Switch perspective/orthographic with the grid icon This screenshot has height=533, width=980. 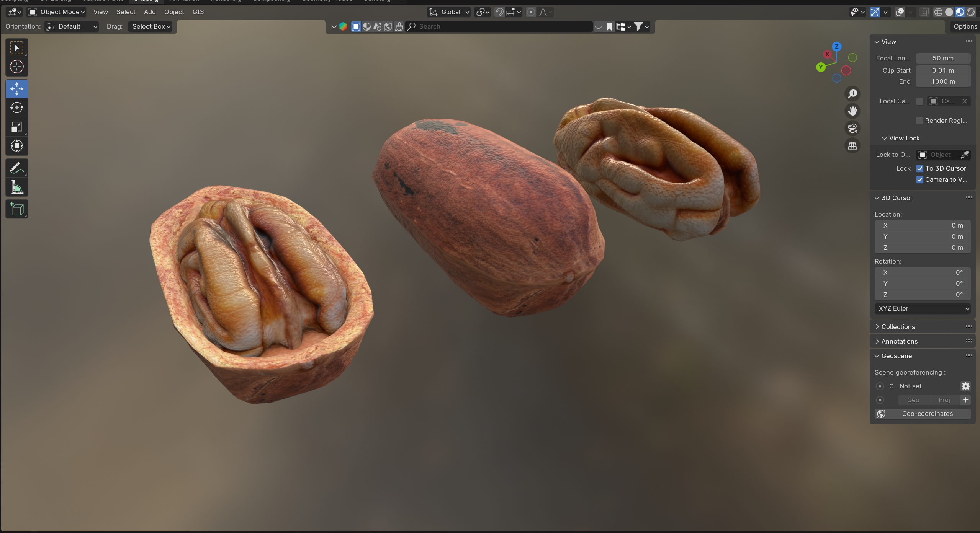pos(852,146)
